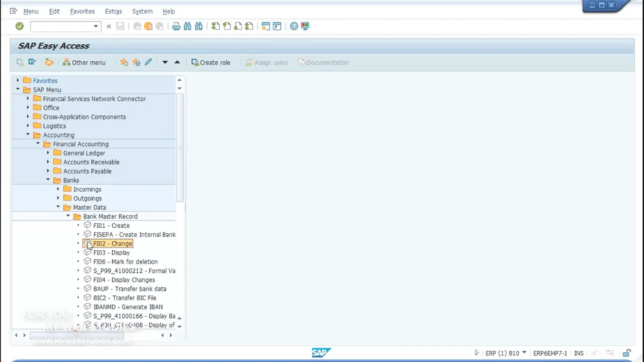The height and width of the screenshot is (362, 644).
Task: Select FISEPA - Create Internal Bank entry
Action: [x=134, y=235]
